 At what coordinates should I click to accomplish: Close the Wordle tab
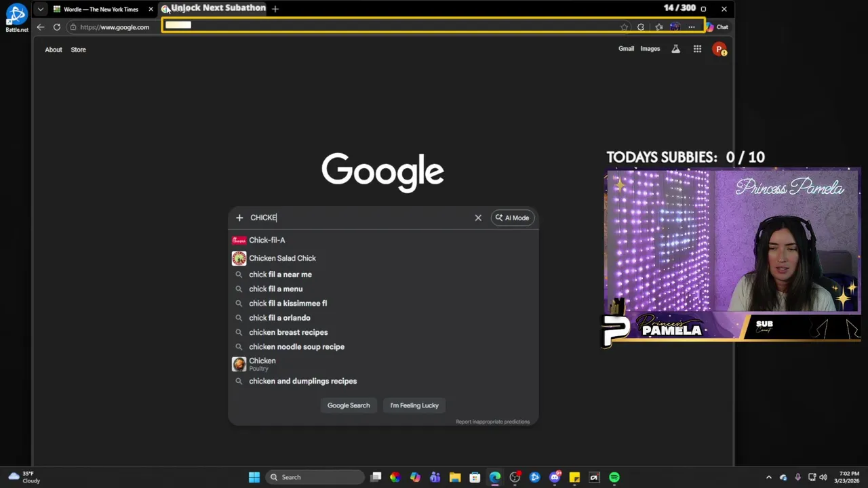point(151,9)
